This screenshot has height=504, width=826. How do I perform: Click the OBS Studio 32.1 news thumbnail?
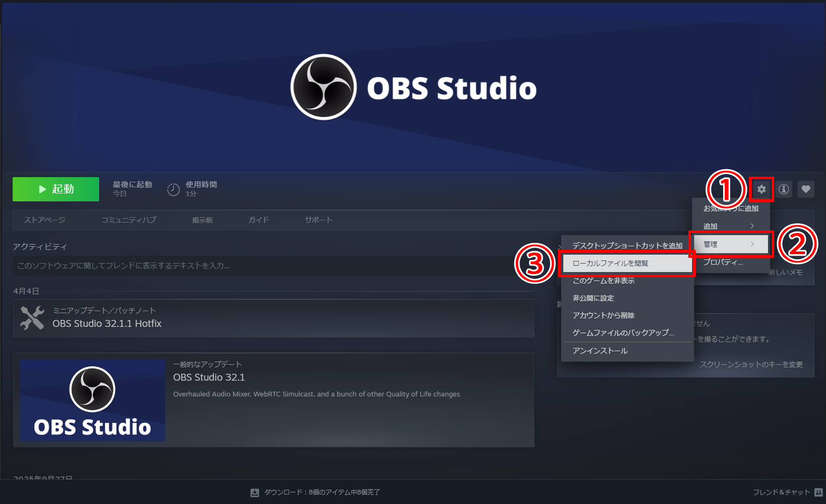click(x=92, y=401)
